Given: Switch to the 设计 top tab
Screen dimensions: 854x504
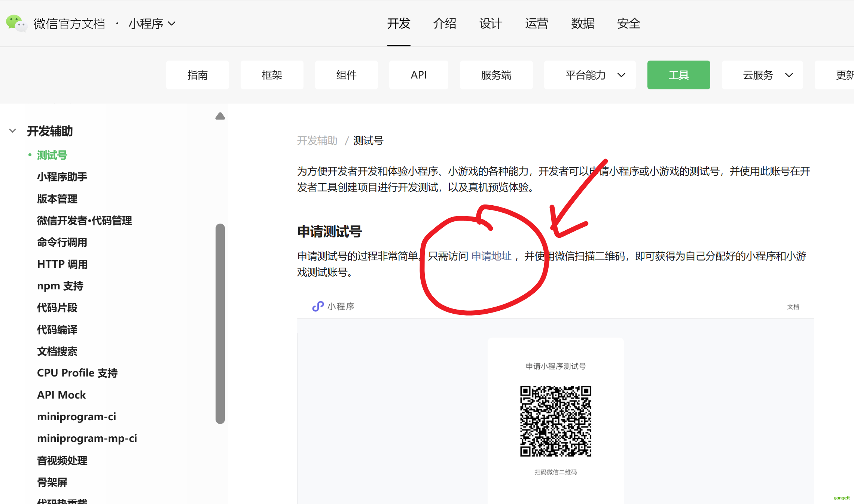Looking at the screenshot, I should pyautogui.click(x=491, y=24).
